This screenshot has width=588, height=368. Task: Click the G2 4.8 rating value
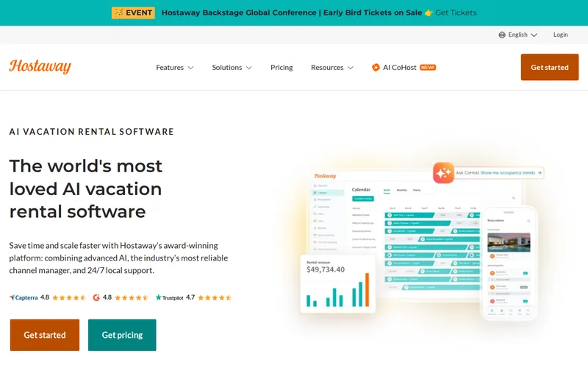pyautogui.click(x=107, y=297)
